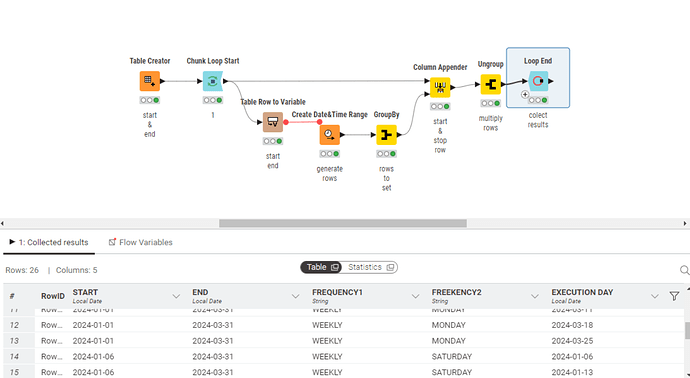The width and height of the screenshot is (690, 378).
Task: Select the Column Appender node
Action: click(x=440, y=87)
